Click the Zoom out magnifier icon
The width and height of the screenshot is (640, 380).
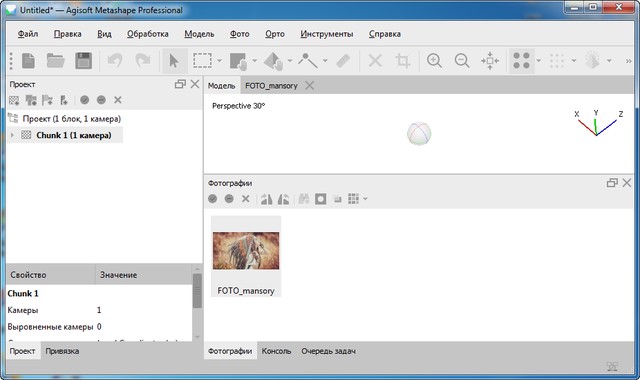coord(462,61)
